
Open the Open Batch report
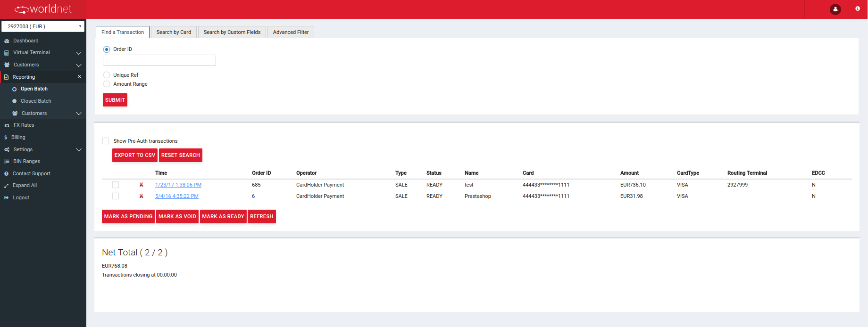pyautogui.click(x=34, y=89)
